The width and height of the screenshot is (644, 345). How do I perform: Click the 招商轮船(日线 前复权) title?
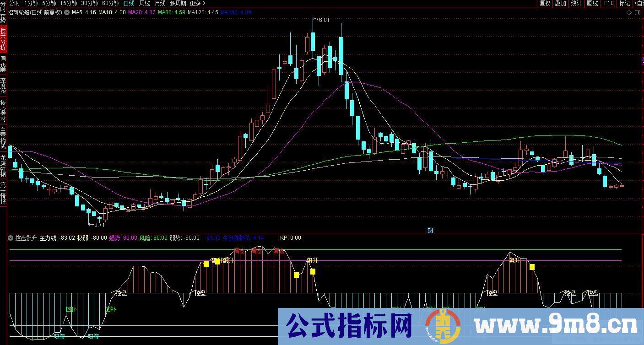pos(35,12)
